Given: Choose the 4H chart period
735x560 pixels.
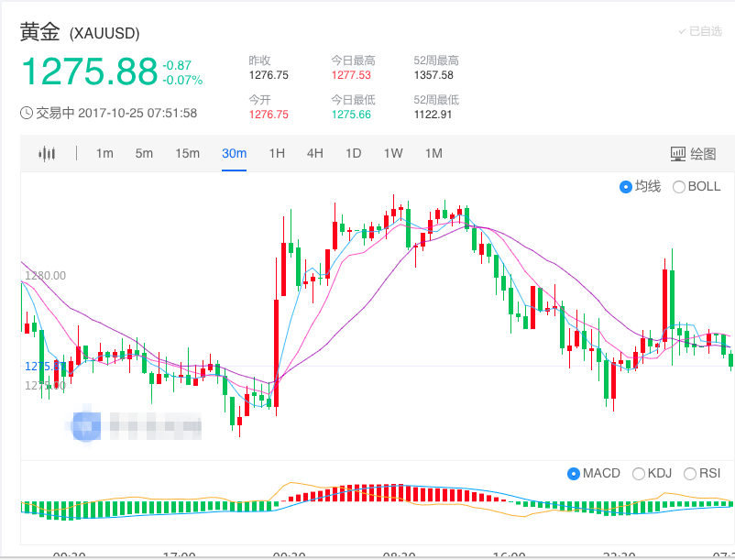Looking at the screenshot, I should pyautogui.click(x=314, y=154).
